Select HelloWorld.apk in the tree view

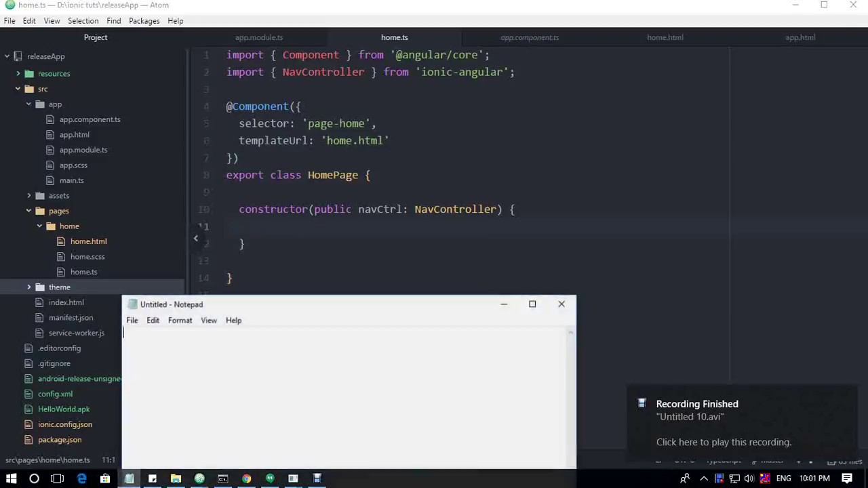pos(64,409)
